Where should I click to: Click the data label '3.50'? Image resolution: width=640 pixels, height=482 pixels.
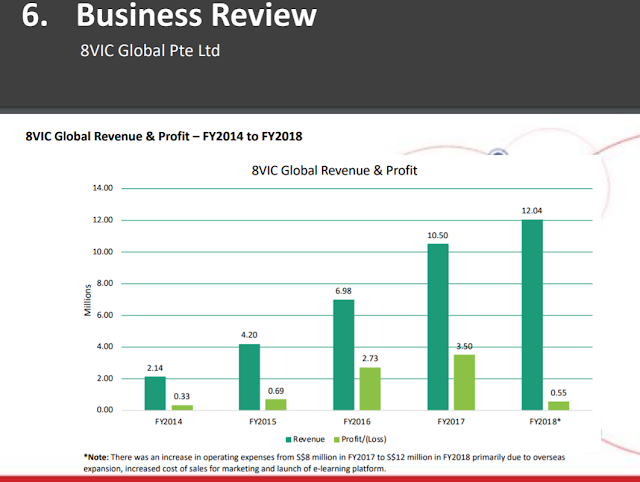(x=464, y=347)
